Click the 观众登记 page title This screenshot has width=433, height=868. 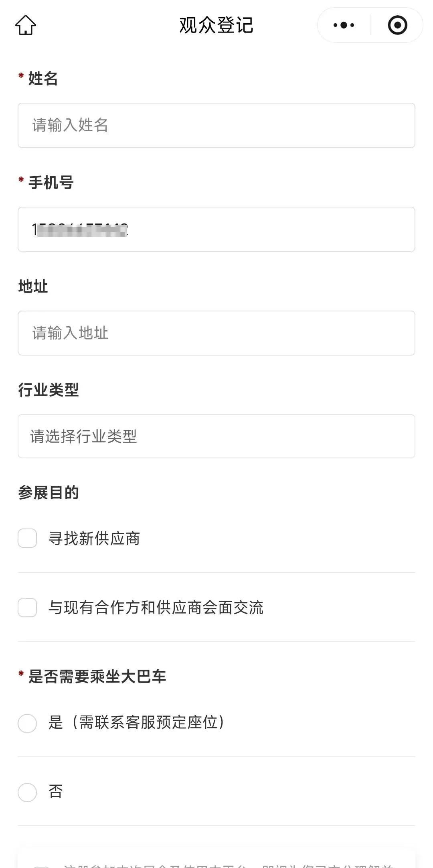point(216,25)
